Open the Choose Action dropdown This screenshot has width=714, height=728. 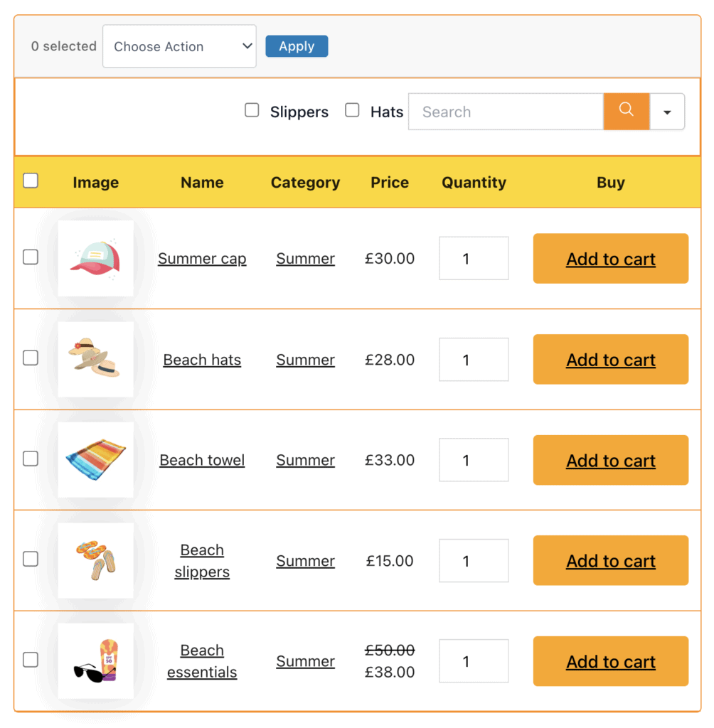[179, 47]
